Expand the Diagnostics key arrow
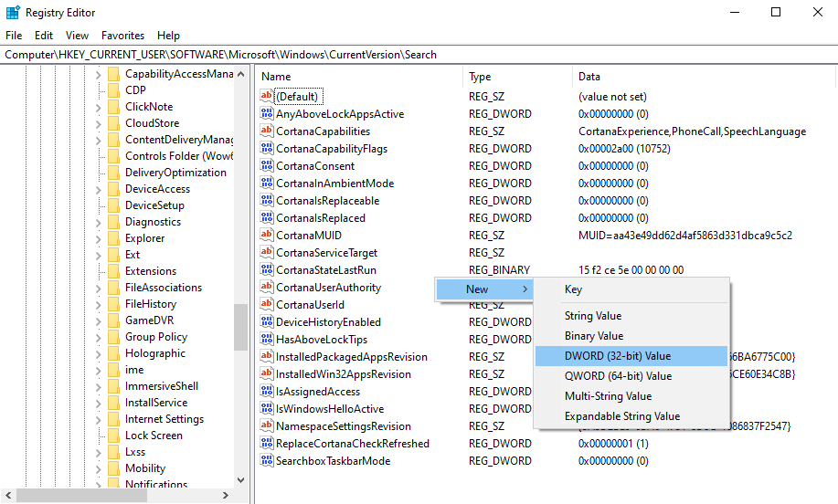 pyautogui.click(x=99, y=223)
